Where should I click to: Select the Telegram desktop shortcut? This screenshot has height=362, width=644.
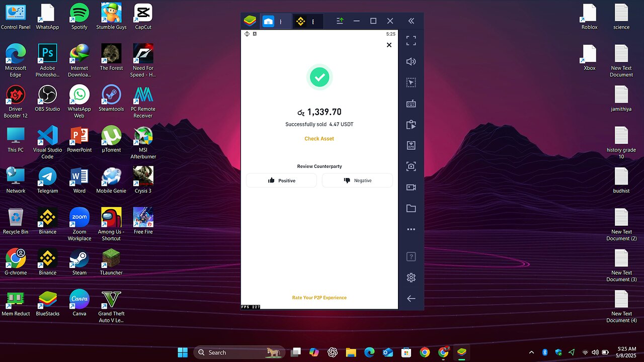click(x=47, y=180)
